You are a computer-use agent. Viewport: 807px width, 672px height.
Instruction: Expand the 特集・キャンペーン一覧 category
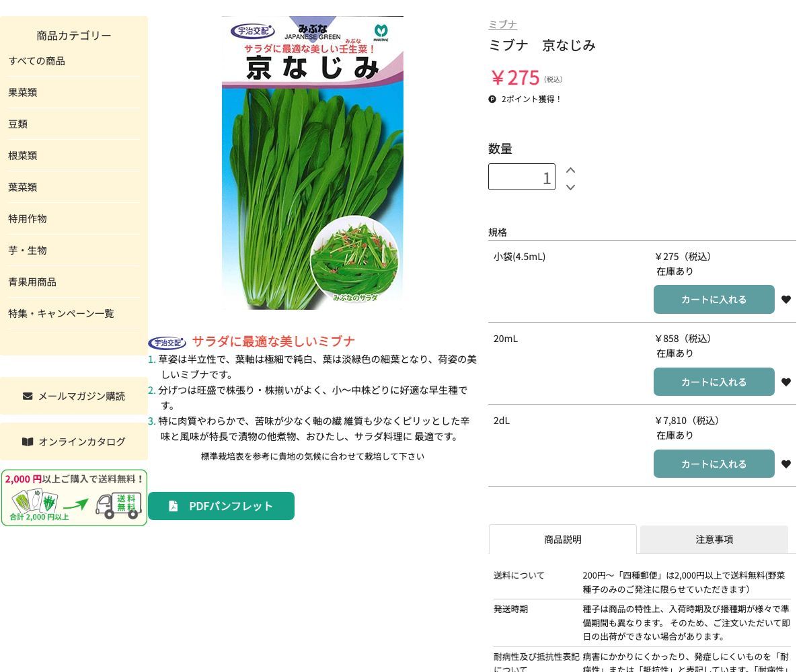pos(61,313)
